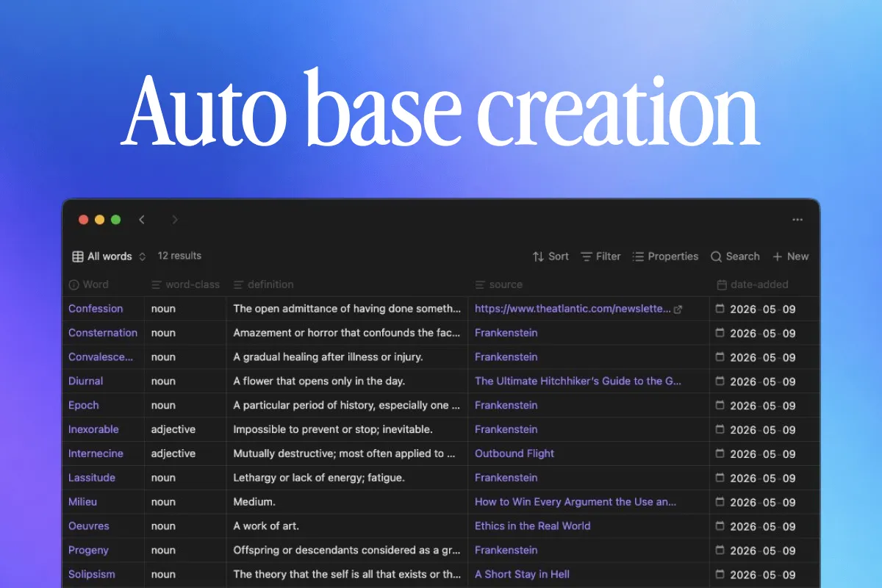Navigate back with the left arrow

142,220
